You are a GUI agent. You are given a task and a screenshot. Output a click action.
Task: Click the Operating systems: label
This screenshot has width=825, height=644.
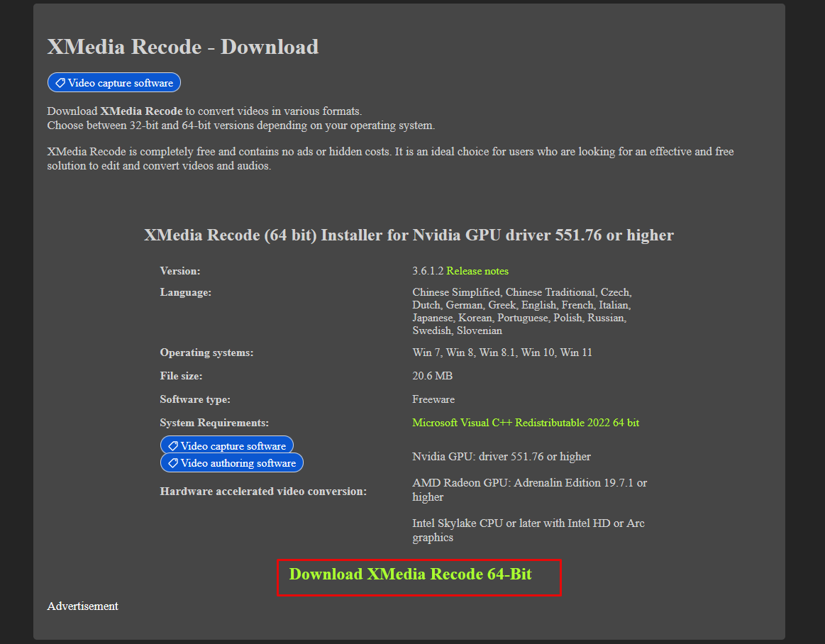coord(206,352)
